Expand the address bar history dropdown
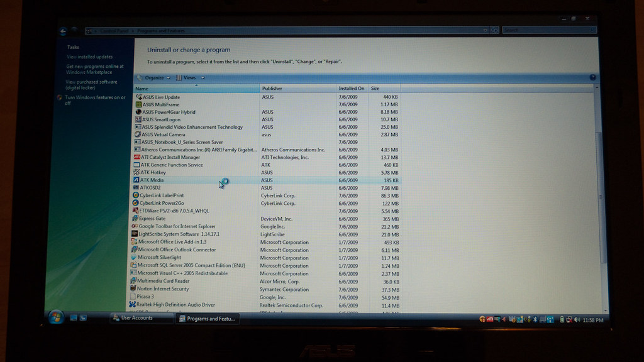 point(485,30)
